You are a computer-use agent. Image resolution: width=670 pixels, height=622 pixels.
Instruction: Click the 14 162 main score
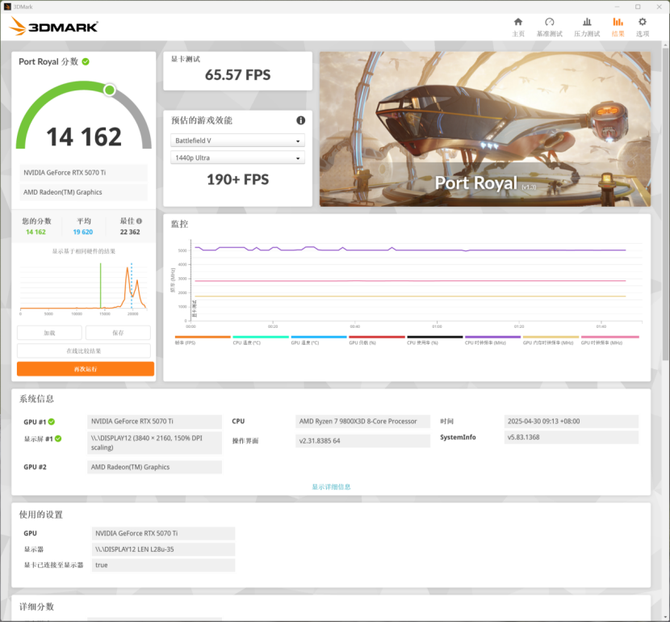click(84, 137)
